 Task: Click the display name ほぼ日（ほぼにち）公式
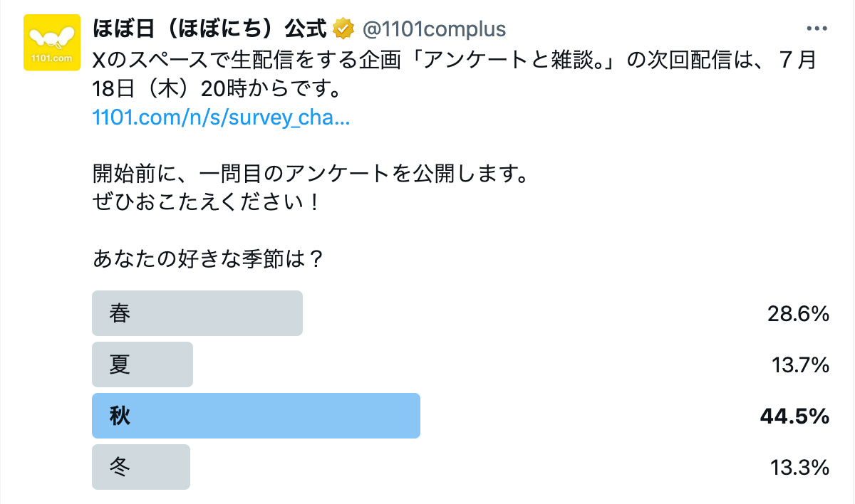(x=210, y=29)
